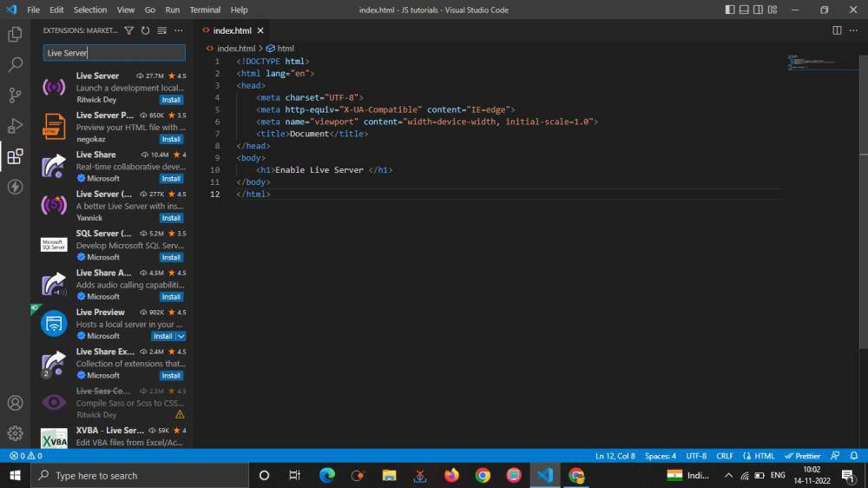Viewport: 868px width, 488px height.
Task: Install the Live Server extension by Ritwick Dey
Action: pyautogui.click(x=171, y=100)
